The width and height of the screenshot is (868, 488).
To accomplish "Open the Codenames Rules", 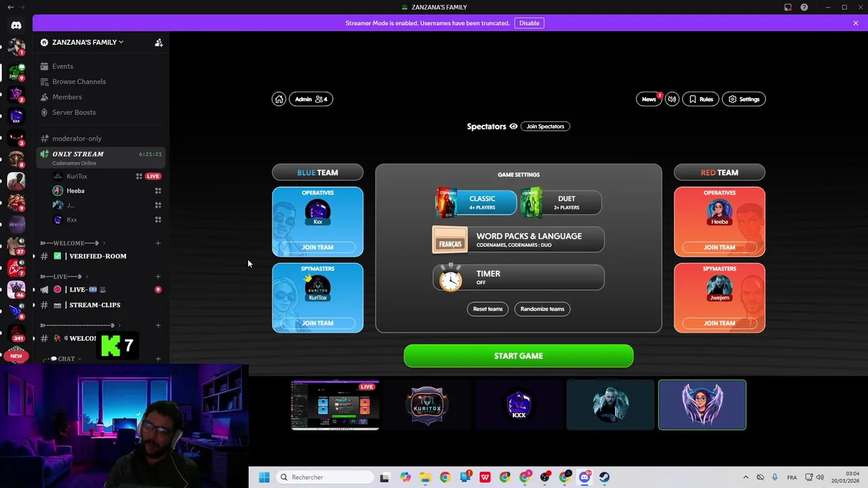I will pos(701,99).
